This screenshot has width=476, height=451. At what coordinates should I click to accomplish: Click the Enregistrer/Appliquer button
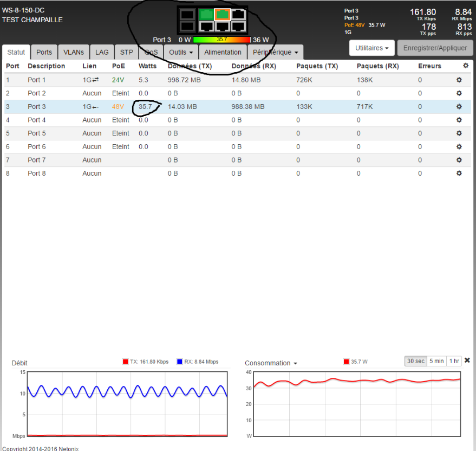coord(435,48)
